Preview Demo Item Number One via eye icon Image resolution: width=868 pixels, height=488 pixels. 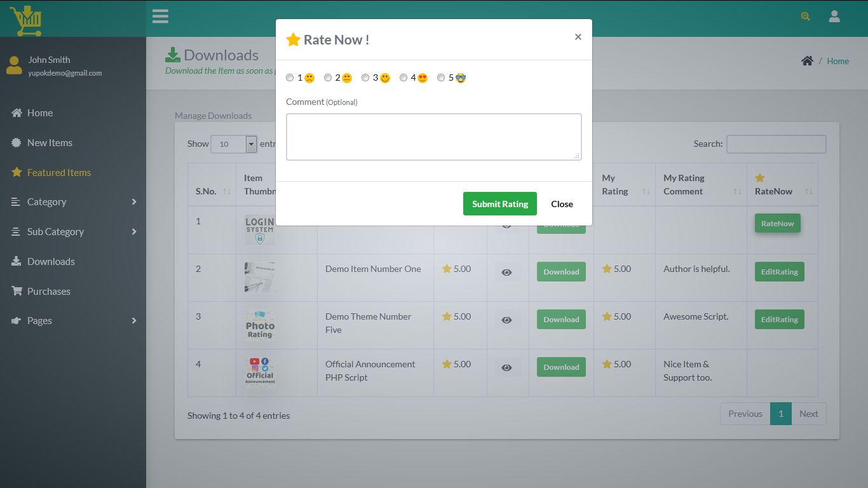pos(506,271)
